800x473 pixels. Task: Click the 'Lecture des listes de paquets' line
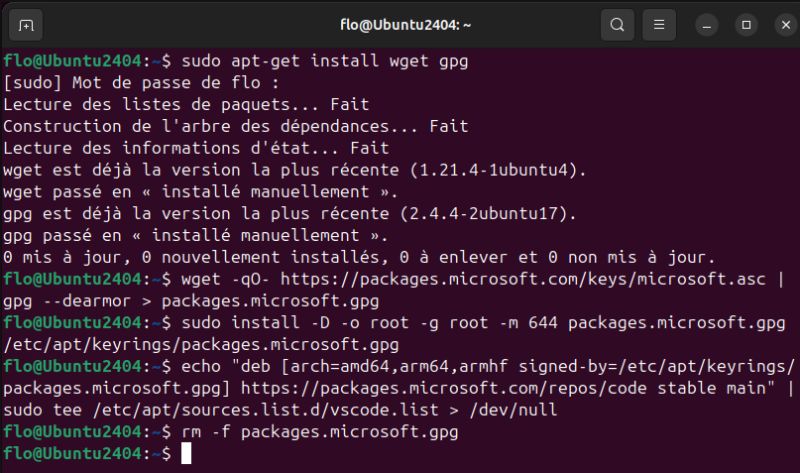click(186, 104)
